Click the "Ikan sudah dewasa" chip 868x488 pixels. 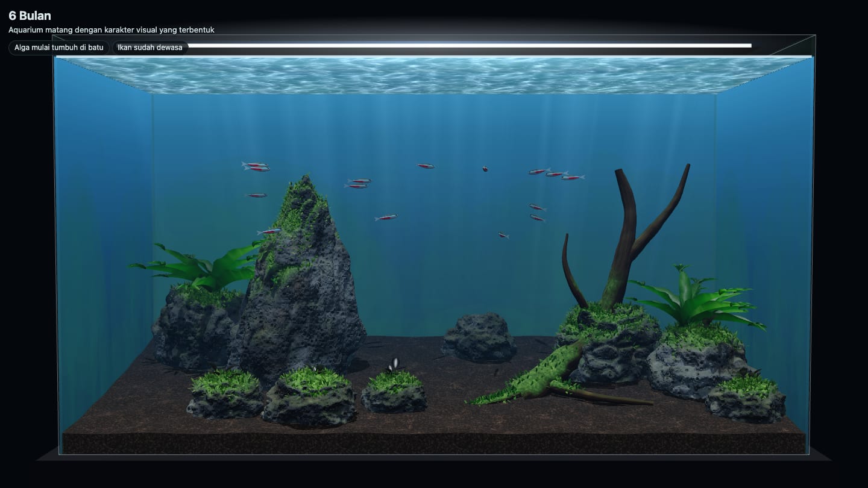[150, 48]
